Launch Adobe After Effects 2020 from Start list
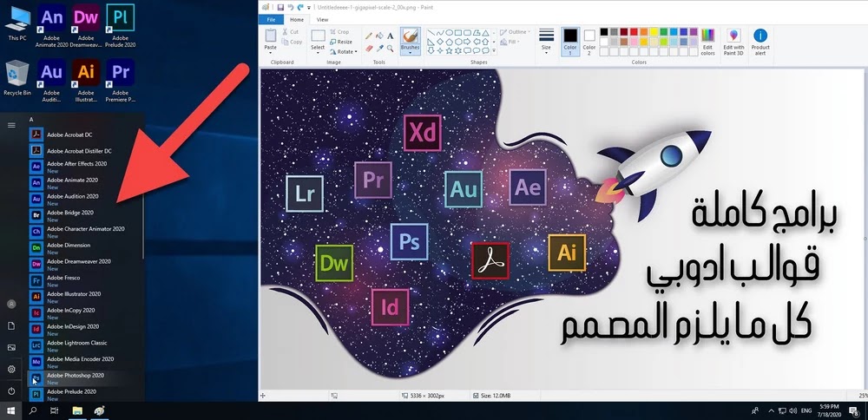This screenshot has height=420, width=868. pyautogui.click(x=86, y=167)
